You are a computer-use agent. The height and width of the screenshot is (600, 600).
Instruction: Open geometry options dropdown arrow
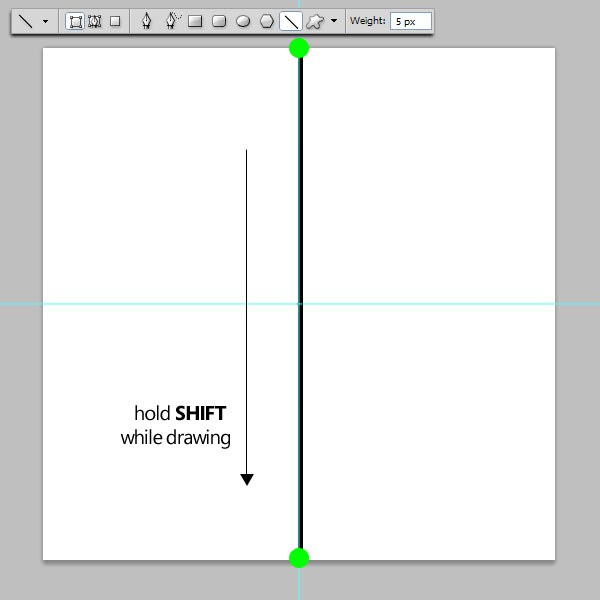point(334,21)
